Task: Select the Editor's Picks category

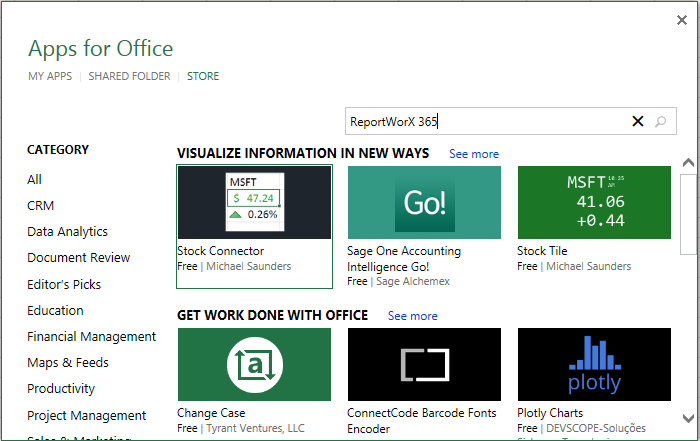Action: (x=64, y=284)
